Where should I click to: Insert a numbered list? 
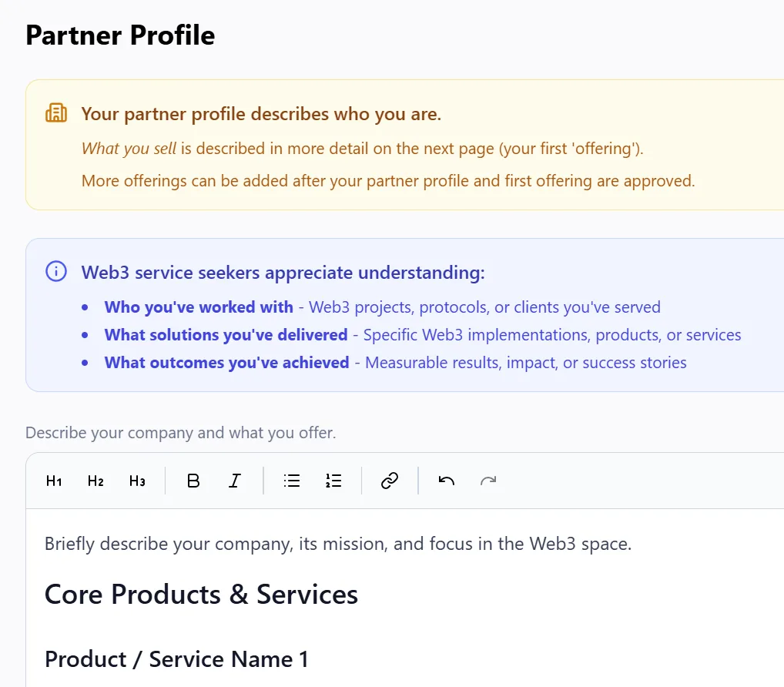click(x=333, y=481)
